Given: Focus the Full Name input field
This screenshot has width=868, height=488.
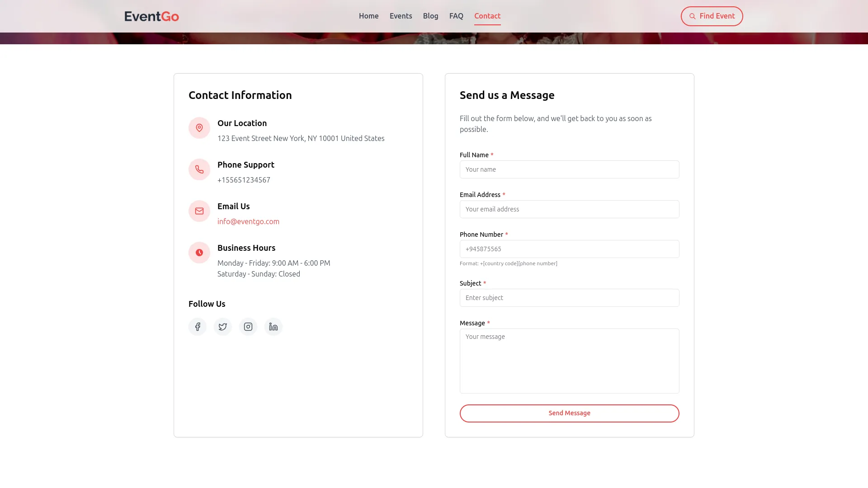Looking at the screenshot, I should (x=569, y=169).
